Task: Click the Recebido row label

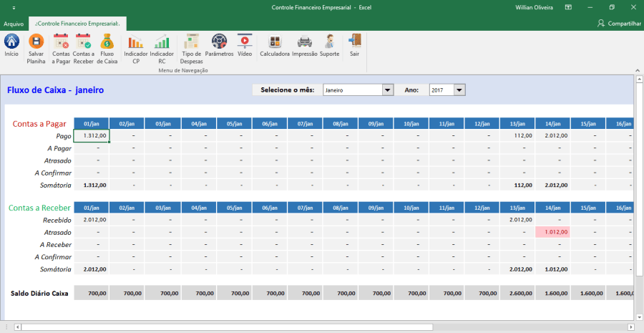Action: click(57, 220)
